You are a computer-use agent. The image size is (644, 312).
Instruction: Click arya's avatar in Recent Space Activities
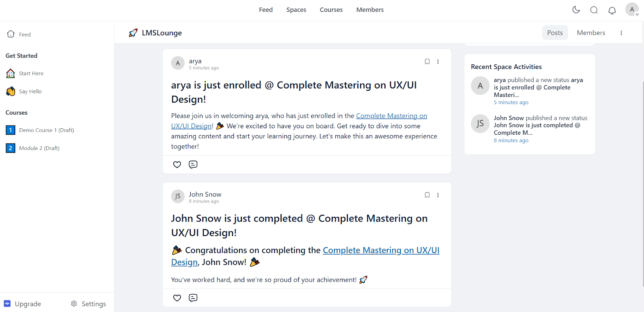pyautogui.click(x=480, y=85)
